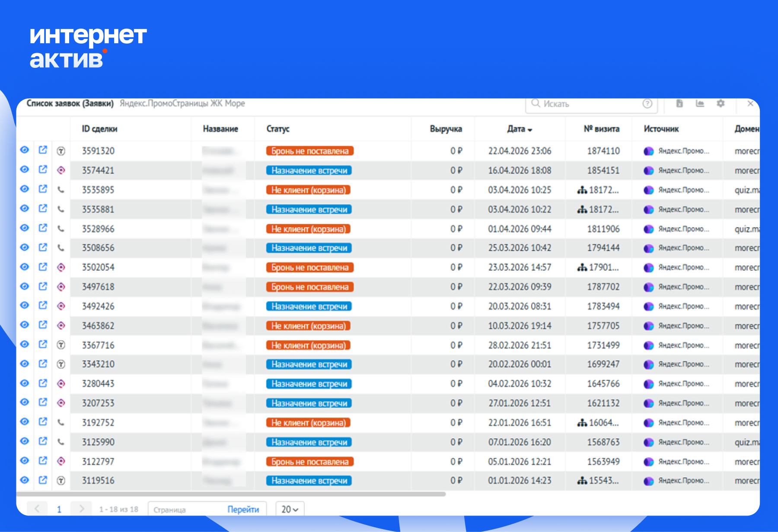Click visit tree icon on 01.01.2026 14:23 row

coord(582,480)
